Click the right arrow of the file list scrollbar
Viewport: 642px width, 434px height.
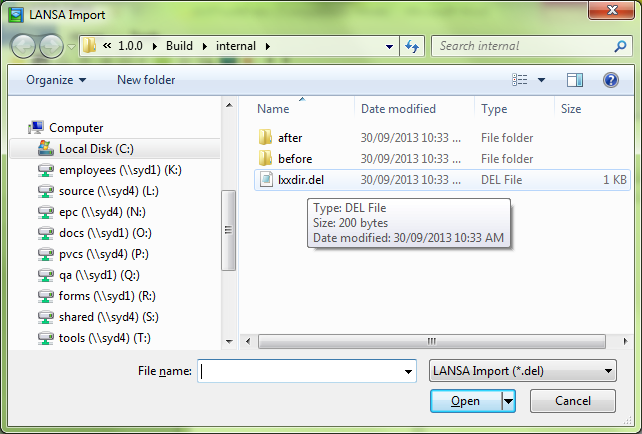tap(625, 341)
